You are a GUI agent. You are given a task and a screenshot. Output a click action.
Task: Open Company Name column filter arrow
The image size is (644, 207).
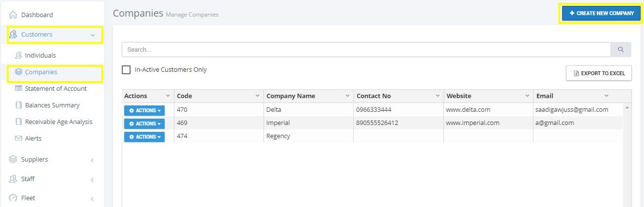click(347, 96)
